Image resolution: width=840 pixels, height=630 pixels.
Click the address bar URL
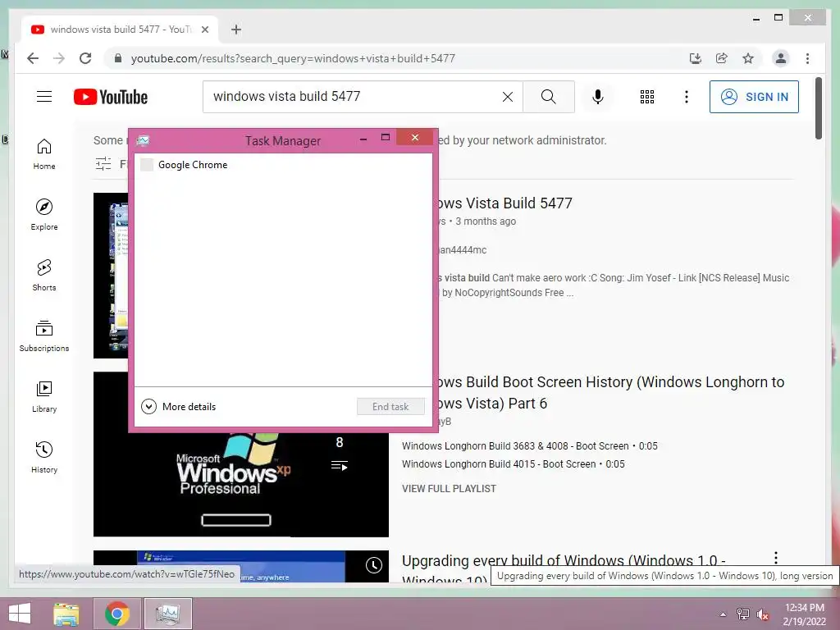click(x=293, y=58)
